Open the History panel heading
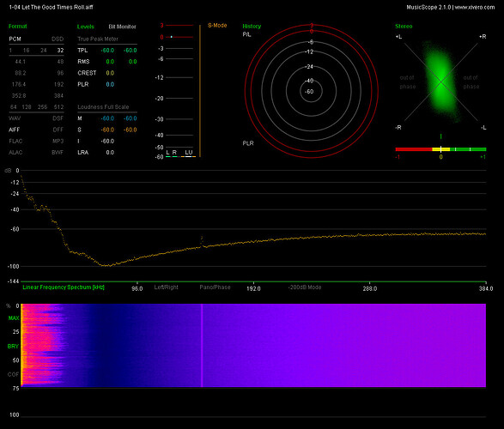This screenshot has height=429, width=504. (252, 27)
